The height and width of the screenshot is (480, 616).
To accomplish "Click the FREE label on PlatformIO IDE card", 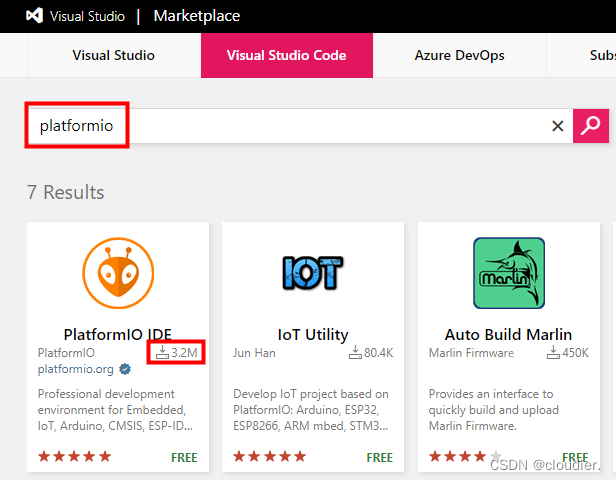I will 184,458.
